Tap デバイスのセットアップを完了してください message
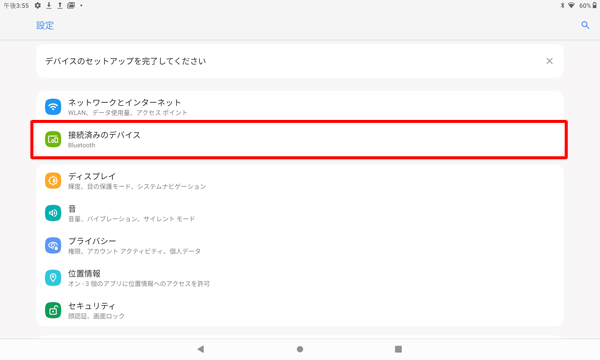 point(126,61)
